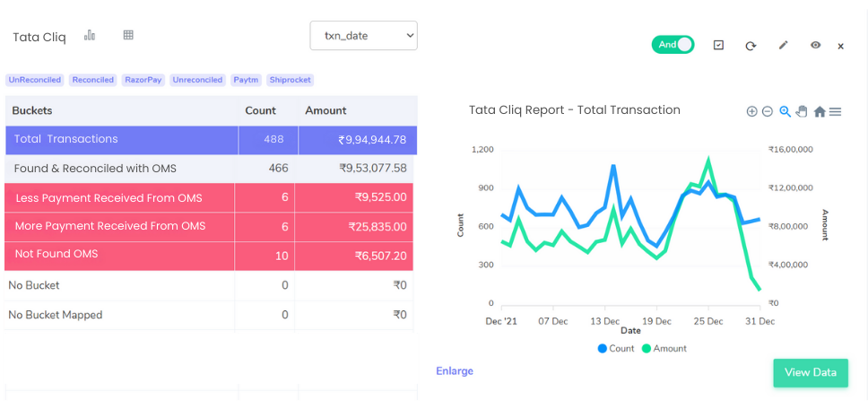
Task: Click the Enlarge link
Action: point(455,371)
